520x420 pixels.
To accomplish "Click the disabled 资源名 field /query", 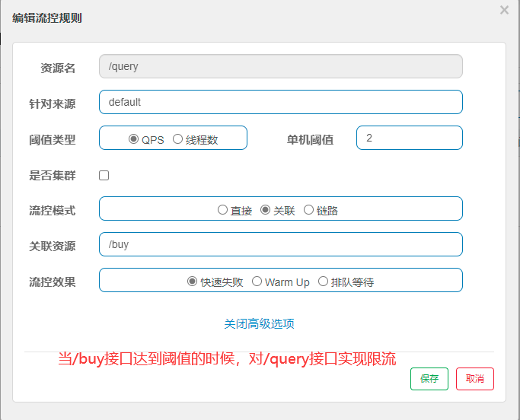I will pyautogui.click(x=280, y=66).
